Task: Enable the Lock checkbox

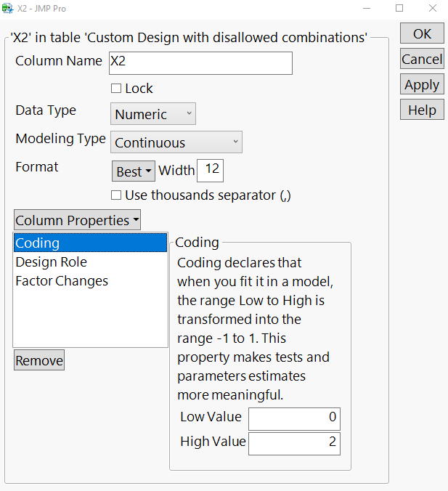Action: click(116, 89)
